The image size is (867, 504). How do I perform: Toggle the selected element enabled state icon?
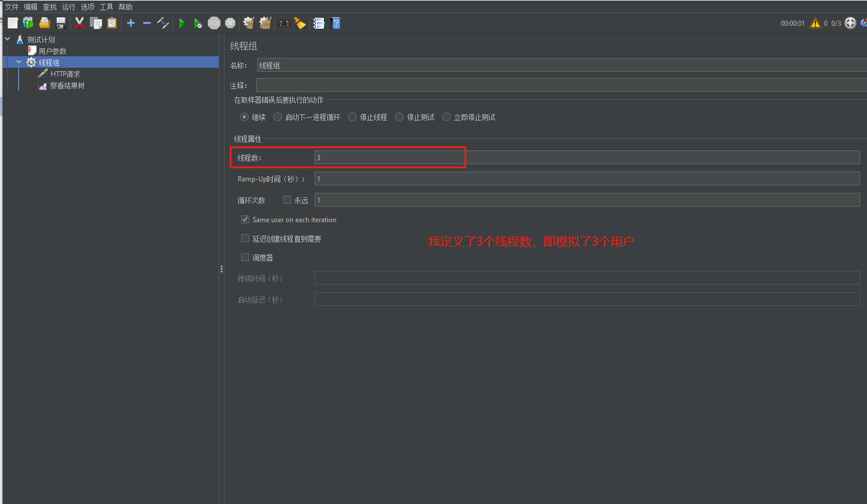coord(163,23)
